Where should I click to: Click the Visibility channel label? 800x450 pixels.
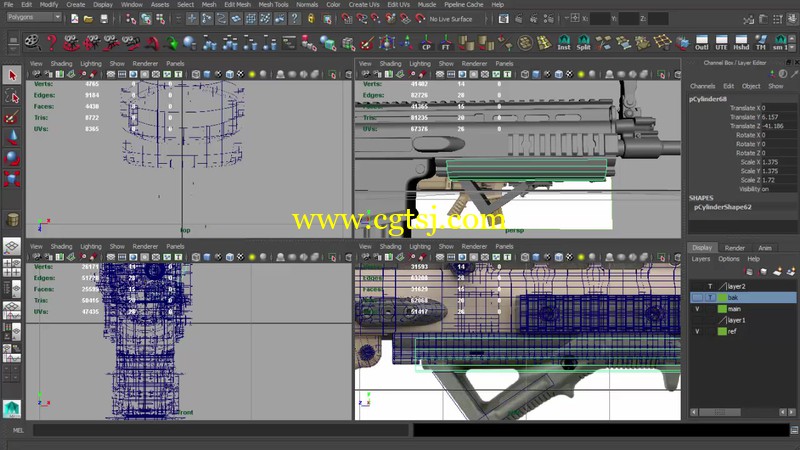click(750, 189)
